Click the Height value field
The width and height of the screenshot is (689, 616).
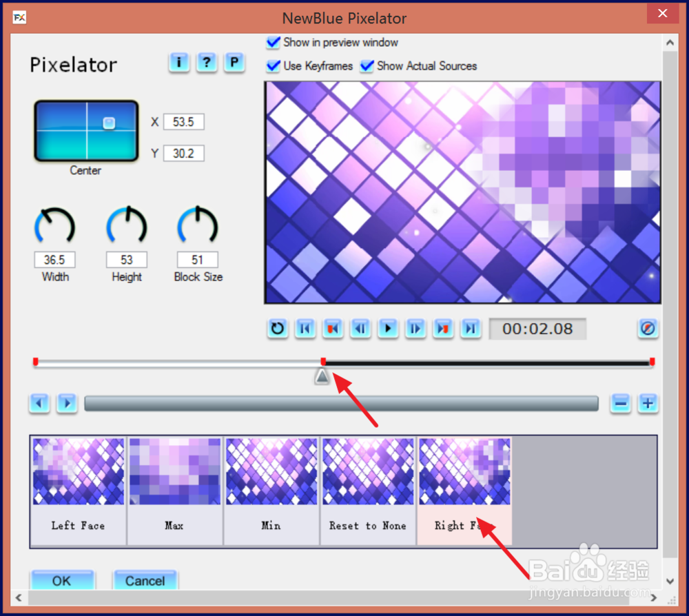click(x=127, y=260)
